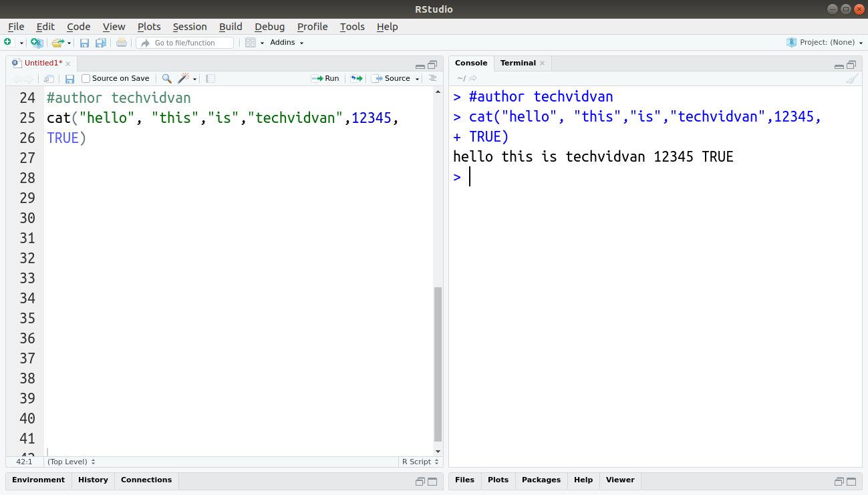Click the Save all documents icon
Viewport: 868px width, 495px height.
[101, 43]
